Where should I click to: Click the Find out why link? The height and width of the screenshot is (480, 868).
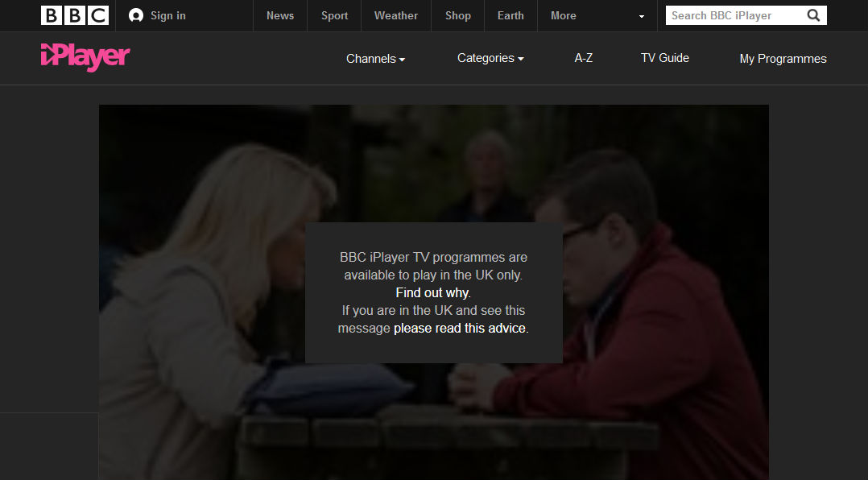coord(432,293)
